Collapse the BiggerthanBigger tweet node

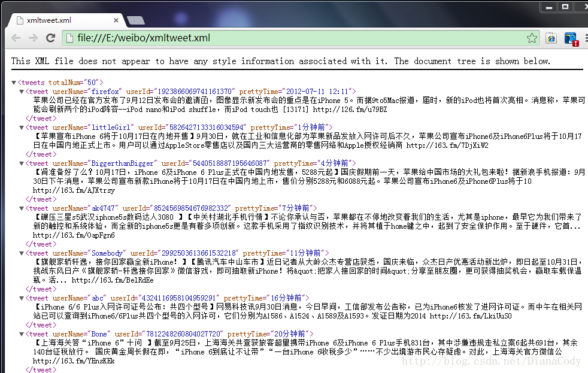coord(22,163)
